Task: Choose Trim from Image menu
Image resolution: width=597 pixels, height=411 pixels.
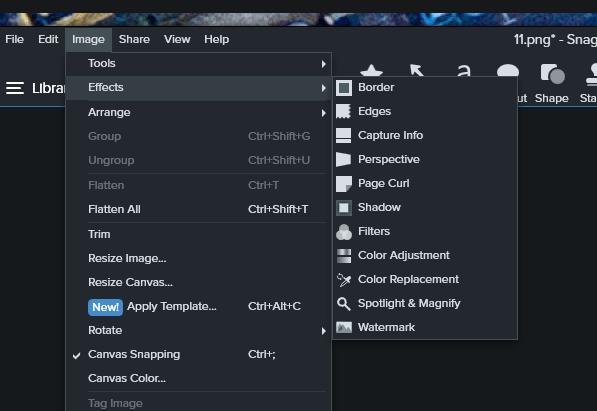Action: point(198,234)
